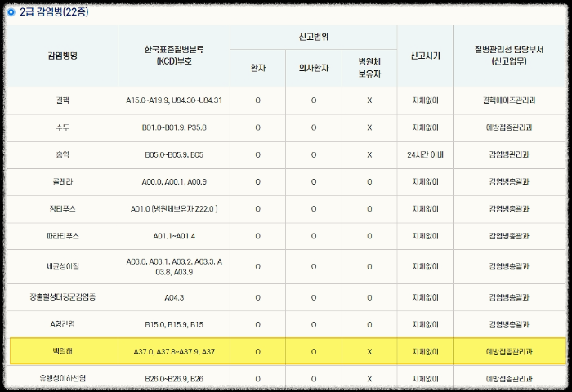Select the heading 2급 감염병(22종)
The height and width of the screenshot is (392, 572).
click(x=54, y=12)
